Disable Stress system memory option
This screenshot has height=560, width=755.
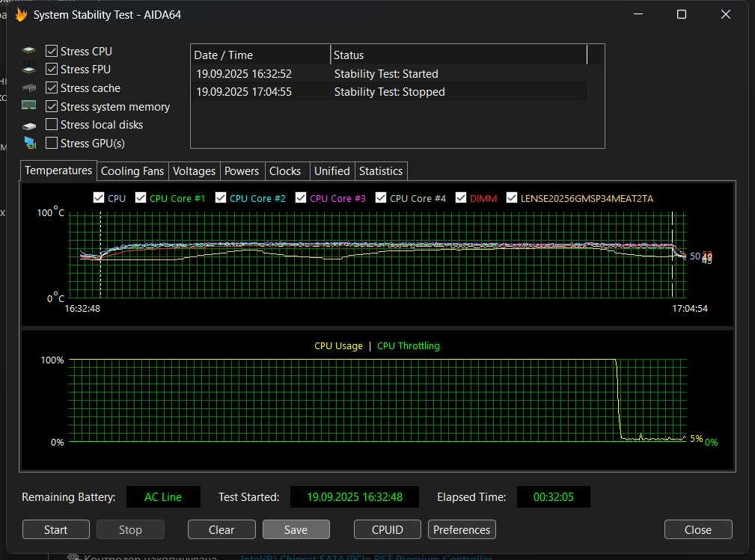52,106
